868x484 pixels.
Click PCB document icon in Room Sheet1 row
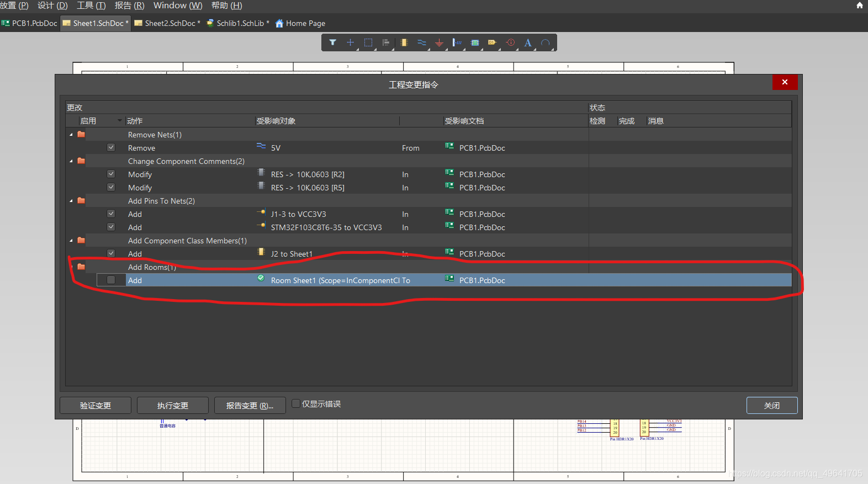pyautogui.click(x=449, y=279)
